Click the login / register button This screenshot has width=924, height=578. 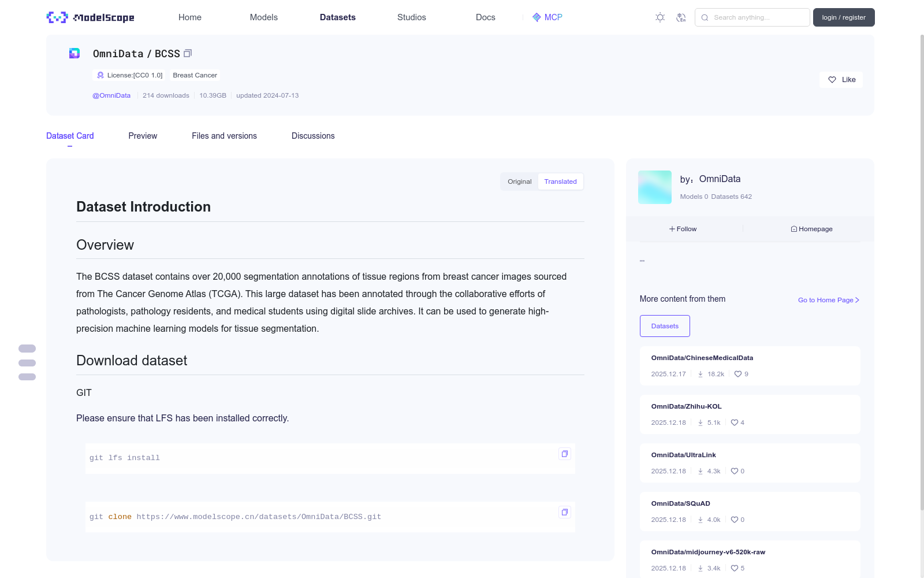point(843,17)
